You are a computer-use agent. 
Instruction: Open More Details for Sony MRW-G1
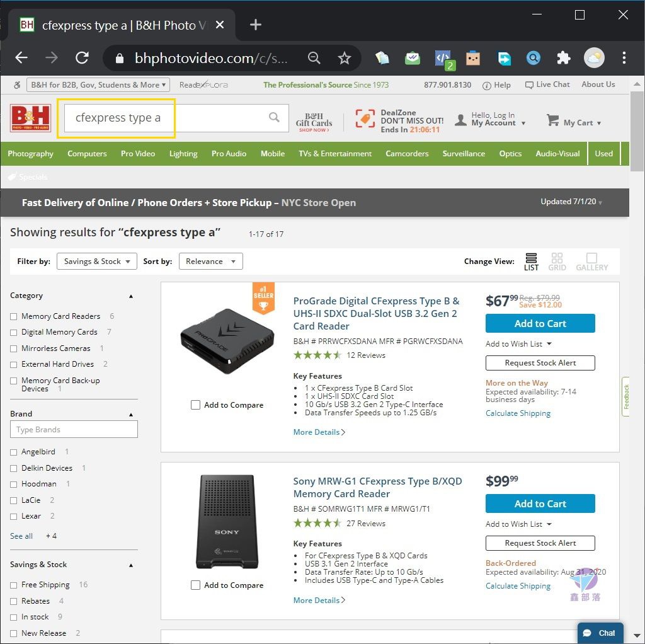(x=319, y=601)
